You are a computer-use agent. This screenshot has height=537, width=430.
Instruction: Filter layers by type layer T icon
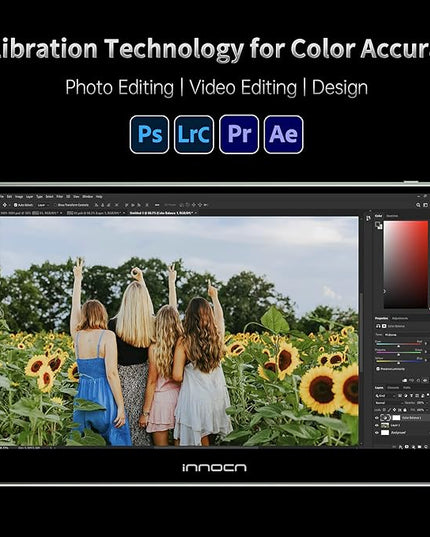tap(412, 396)
